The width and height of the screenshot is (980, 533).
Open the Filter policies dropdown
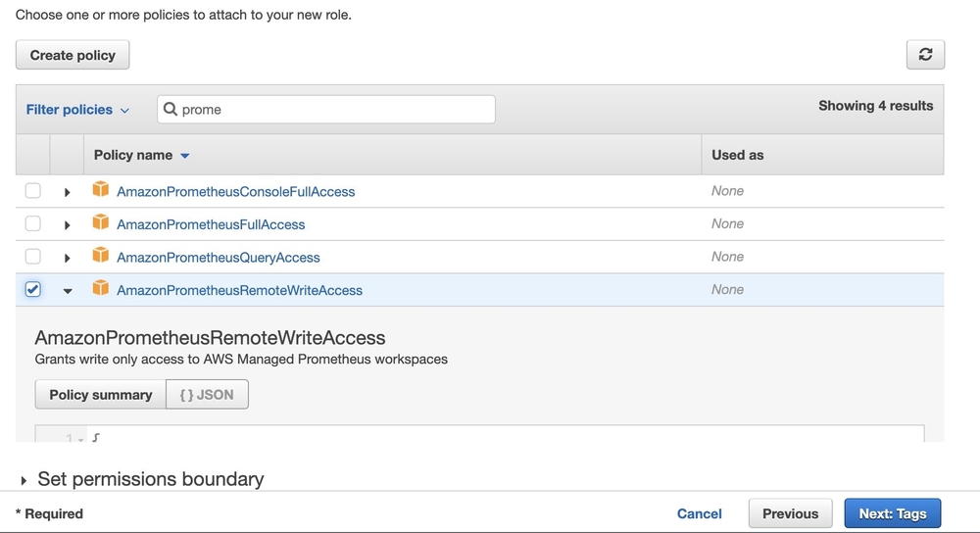(77, 110)
